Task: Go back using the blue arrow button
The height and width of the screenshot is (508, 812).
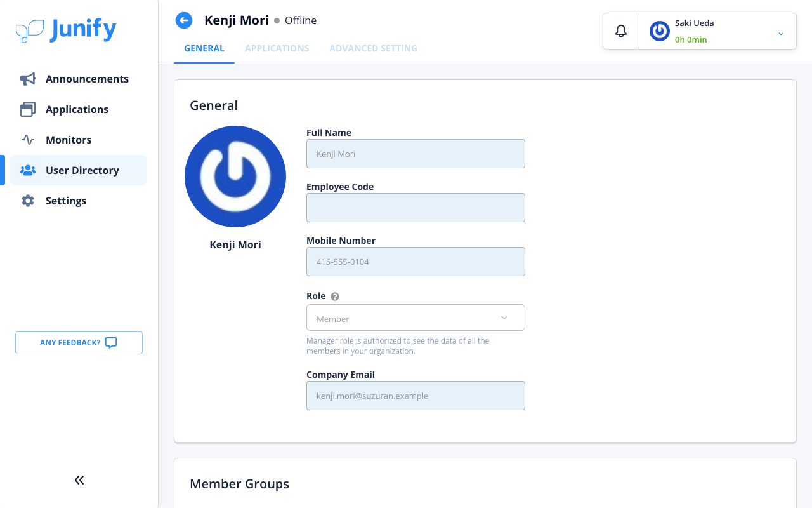Action: pos(184,20)
